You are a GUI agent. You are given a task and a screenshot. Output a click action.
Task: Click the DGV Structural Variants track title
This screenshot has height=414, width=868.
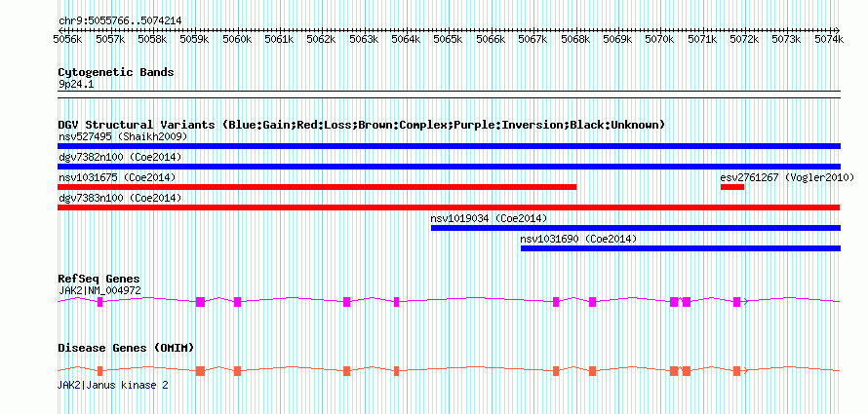tap(362, 125)
